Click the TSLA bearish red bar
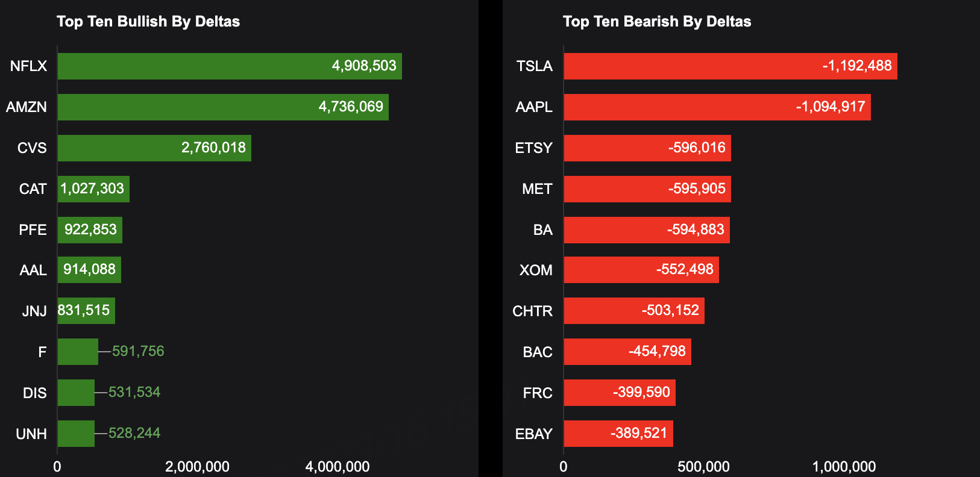This screenshot has width=980, height=477. pos(730,66)
